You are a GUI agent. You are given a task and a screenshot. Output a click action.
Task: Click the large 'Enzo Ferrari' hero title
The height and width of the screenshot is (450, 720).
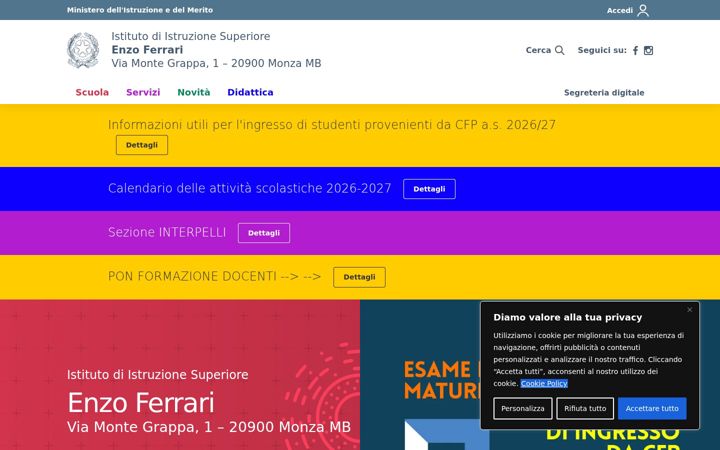pyautogui.click(x=141, y=403)
